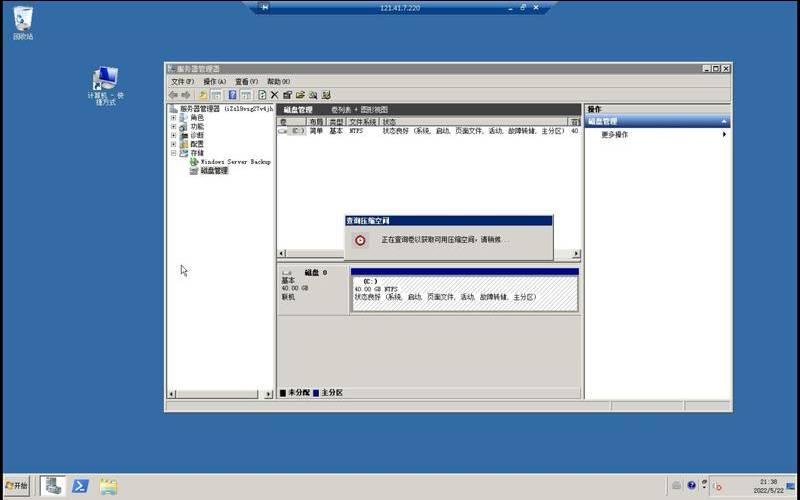Click the black X delete toolbar icon
Viewport: 800px width, 500px height.
click(x=274, y=95)
